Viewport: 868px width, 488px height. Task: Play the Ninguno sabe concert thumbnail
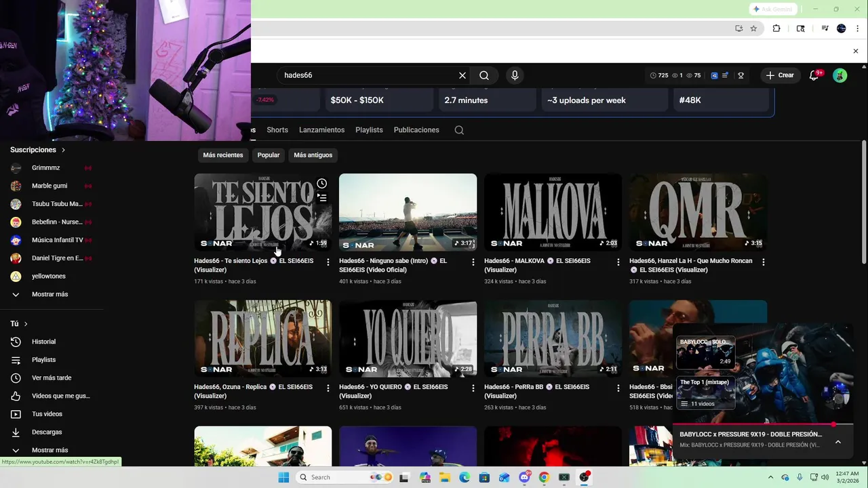pyautogui.click(x=408, y=212)
